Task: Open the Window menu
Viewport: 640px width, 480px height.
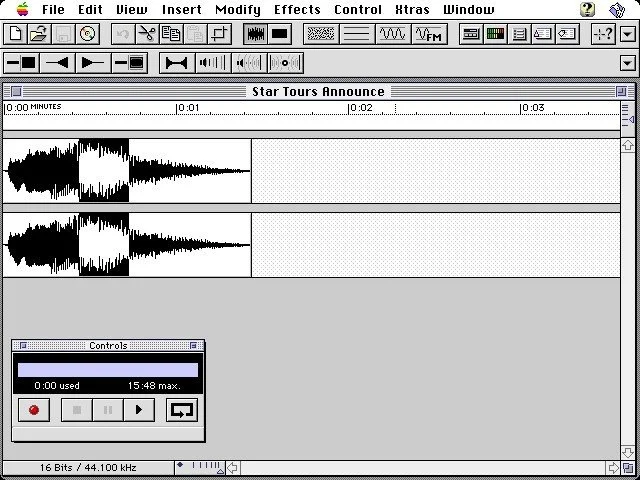Action: (x=469, y=9)
